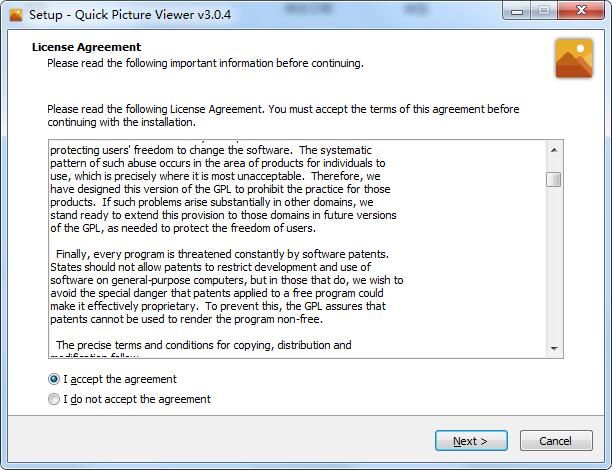Click the license scrollbar up arrow
Screen dimensions: 612x470
pos(553,148)
